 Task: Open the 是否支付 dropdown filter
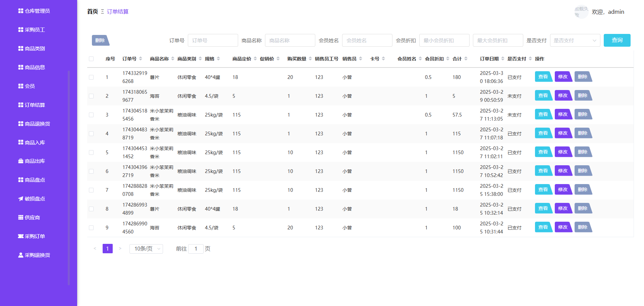tap(575, 40)
